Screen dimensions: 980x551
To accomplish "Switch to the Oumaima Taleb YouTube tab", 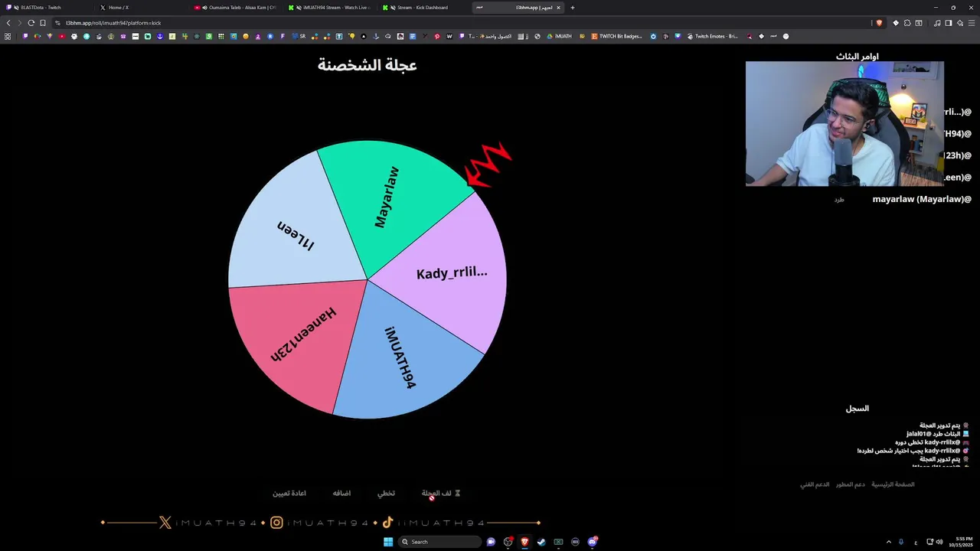I will coord(234,8).
